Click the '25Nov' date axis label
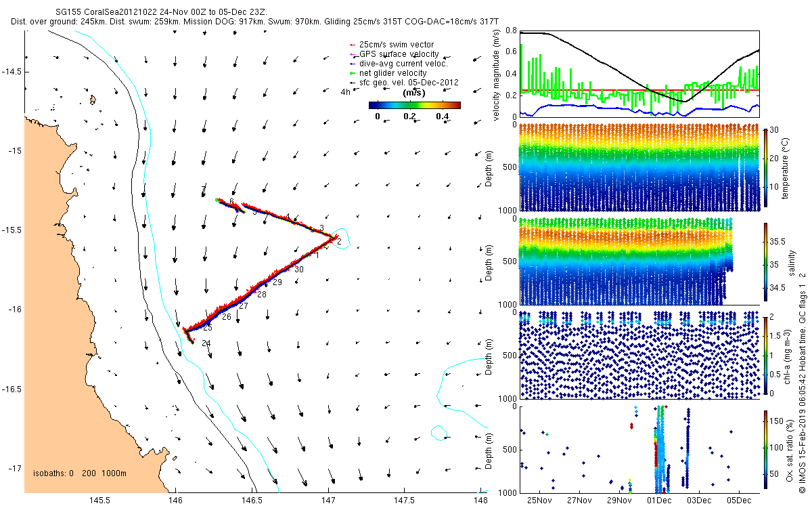Screen dimensions: 812x508 [x=539, y=501]
